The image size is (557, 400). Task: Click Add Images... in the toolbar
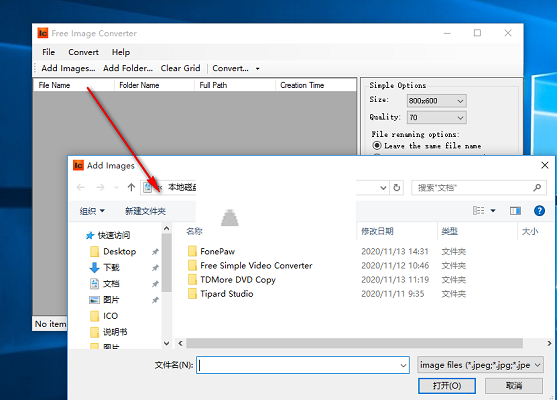pyautogui.click(x=68, y=68)
